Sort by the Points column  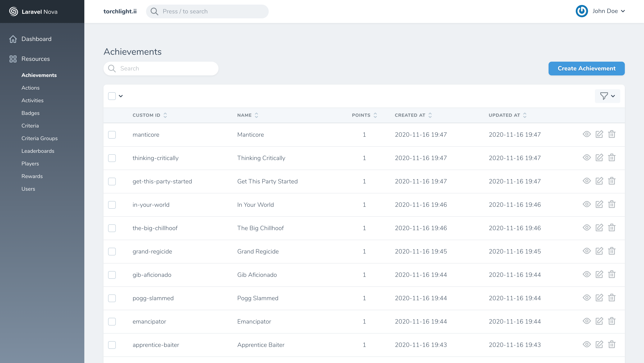click(364, 115)
